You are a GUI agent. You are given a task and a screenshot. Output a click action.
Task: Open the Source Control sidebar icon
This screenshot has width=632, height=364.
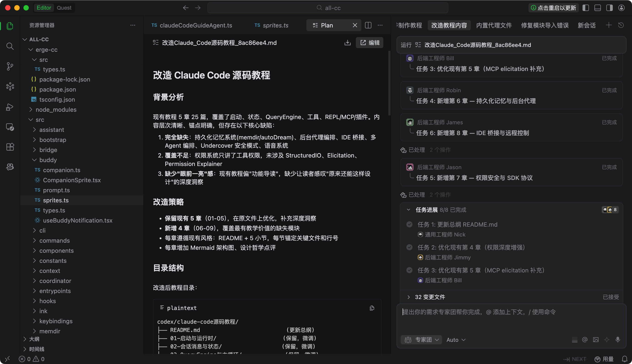(10, 66)
